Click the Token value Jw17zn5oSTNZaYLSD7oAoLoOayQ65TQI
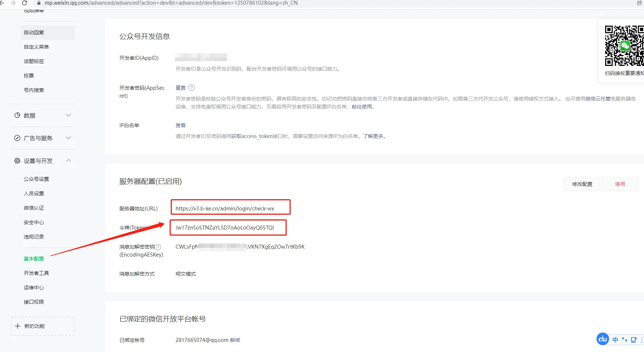644x352 pixels. (225, 228)
